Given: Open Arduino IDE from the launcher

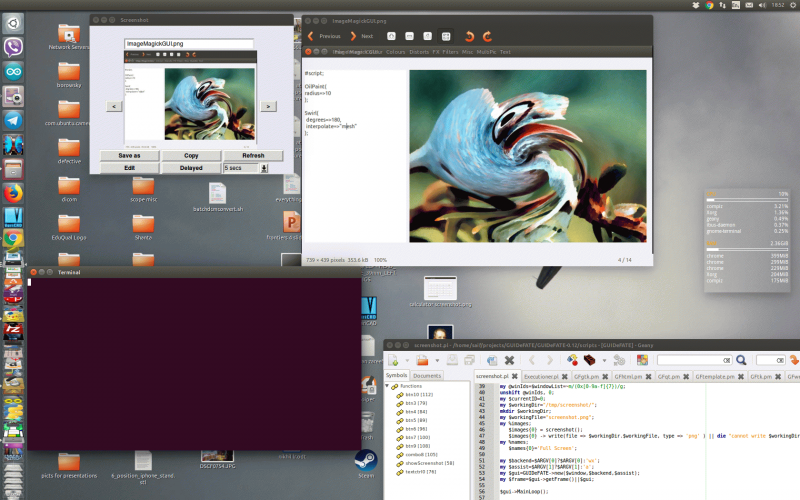Looking at the screenshot, I should point(13,72).
